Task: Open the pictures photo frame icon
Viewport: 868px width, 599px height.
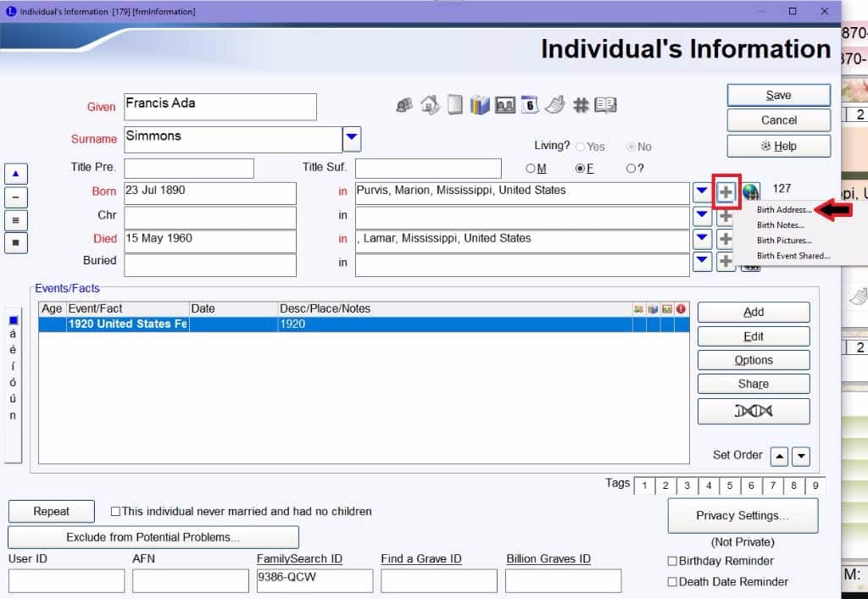Action: (505, 104)
